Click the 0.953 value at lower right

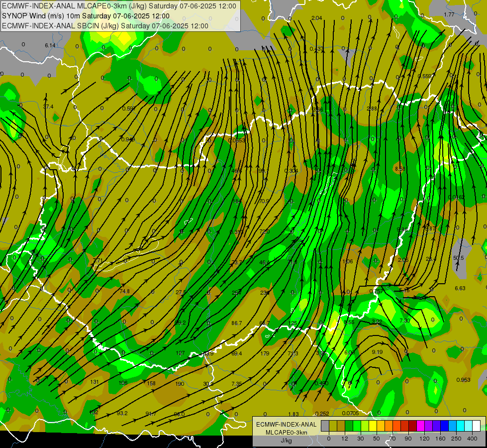(464, 380)
